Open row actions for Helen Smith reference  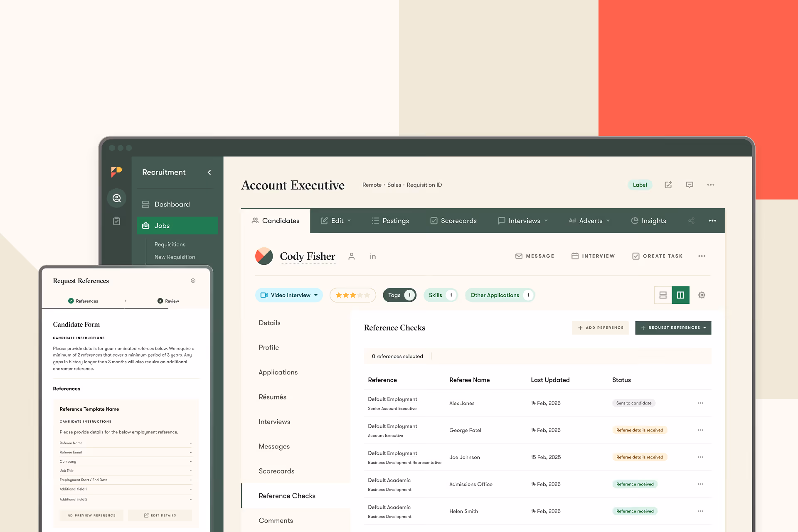tap(701, 511)
